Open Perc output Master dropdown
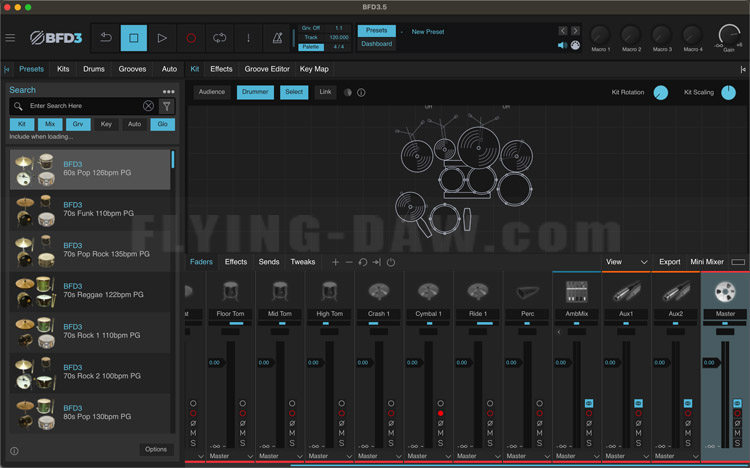The image size is (750, 468). 528,456
